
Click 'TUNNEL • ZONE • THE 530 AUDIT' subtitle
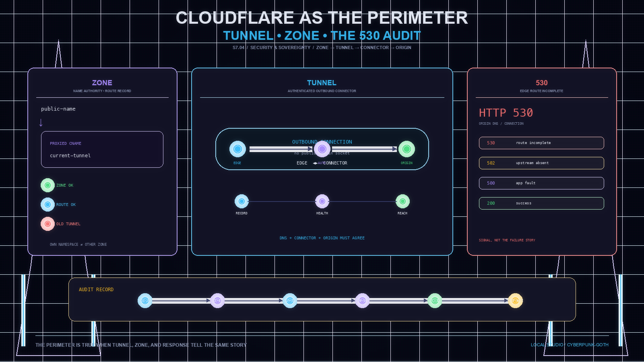click(322, 35)
